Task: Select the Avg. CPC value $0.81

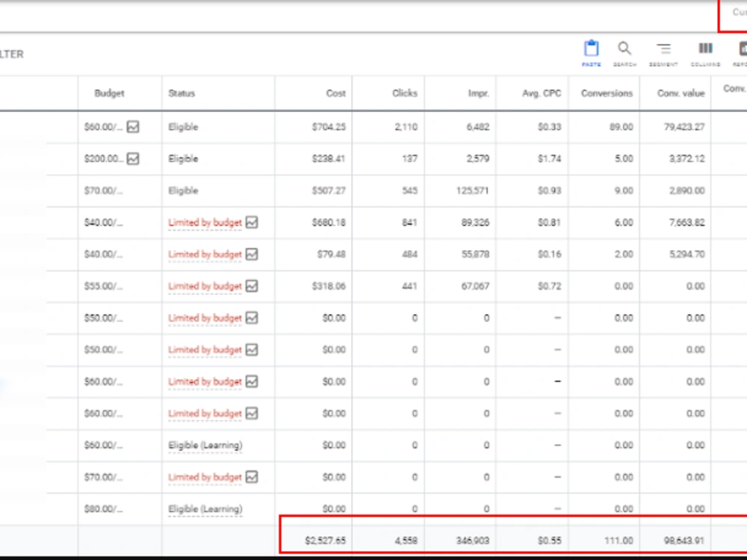Action: pyautogui.click(x=549, y=223)
